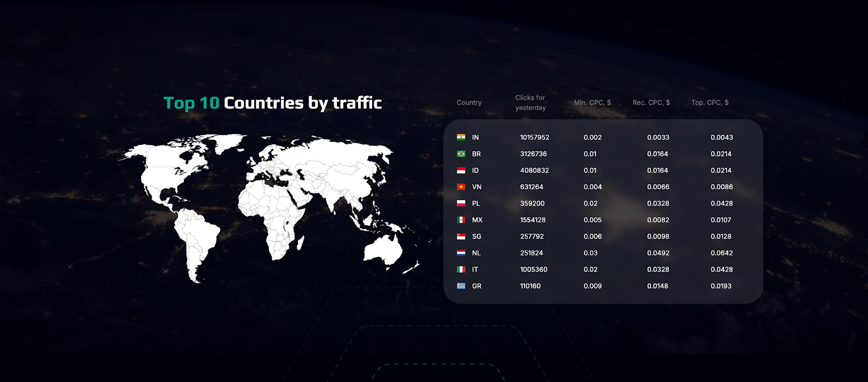Screen dimensions: 868x382
Task: Click the Singapore flag icon
Action: tap(461, 237)
